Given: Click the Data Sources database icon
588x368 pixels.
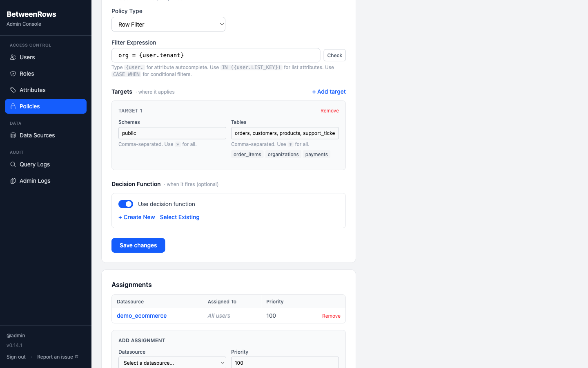Looking at the screenshot, I should tap(13, 135).
